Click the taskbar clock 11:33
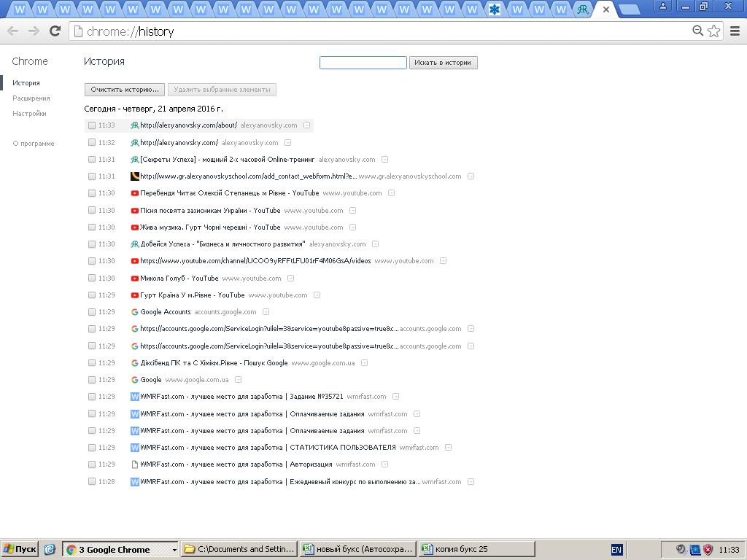 (729, 550)
